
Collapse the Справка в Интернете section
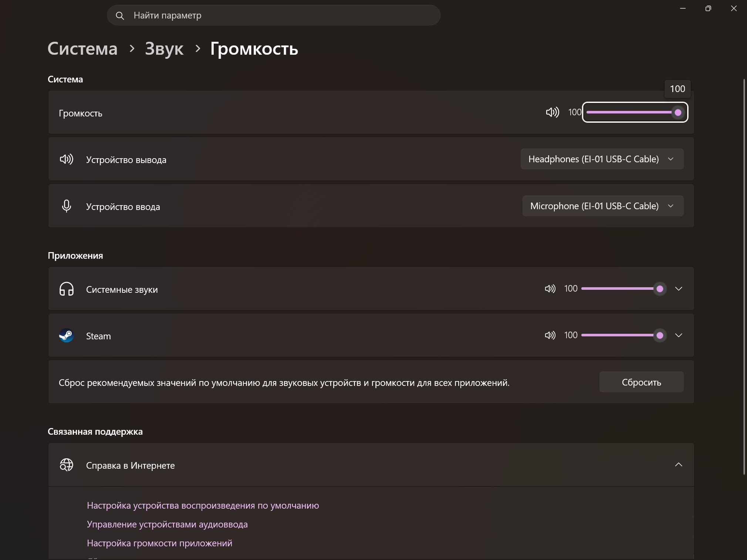click(x=679, y=465)
